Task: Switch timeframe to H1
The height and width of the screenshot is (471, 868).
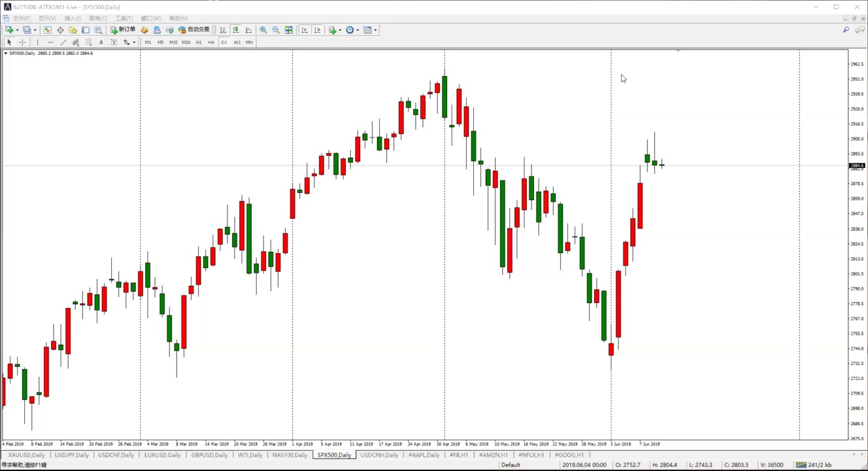Action: pos(199,43)
